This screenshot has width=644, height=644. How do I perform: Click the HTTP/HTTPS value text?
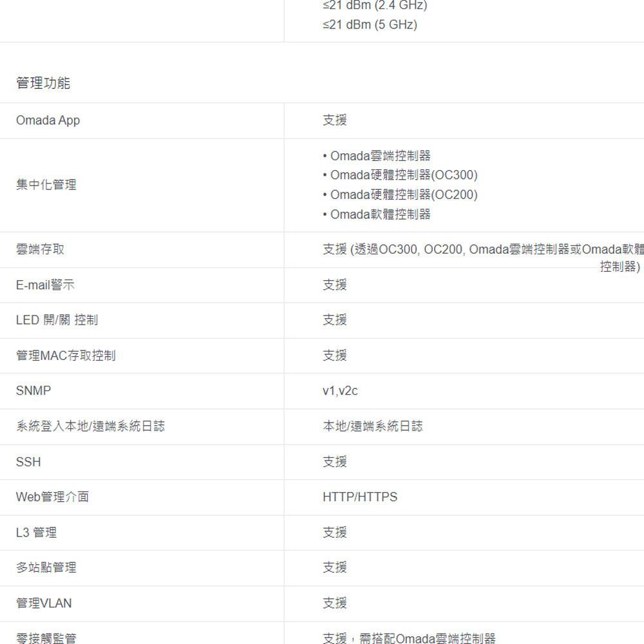pyautogui.click(x=359, y=497)
